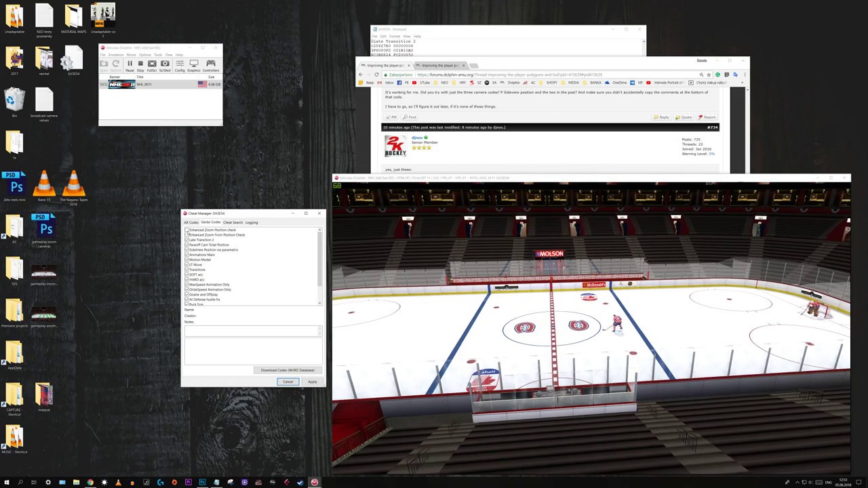Screen dimensions: 868x488
Task: Take a ScrShot in Dolphin toolbar
Action: pos(165,66)
